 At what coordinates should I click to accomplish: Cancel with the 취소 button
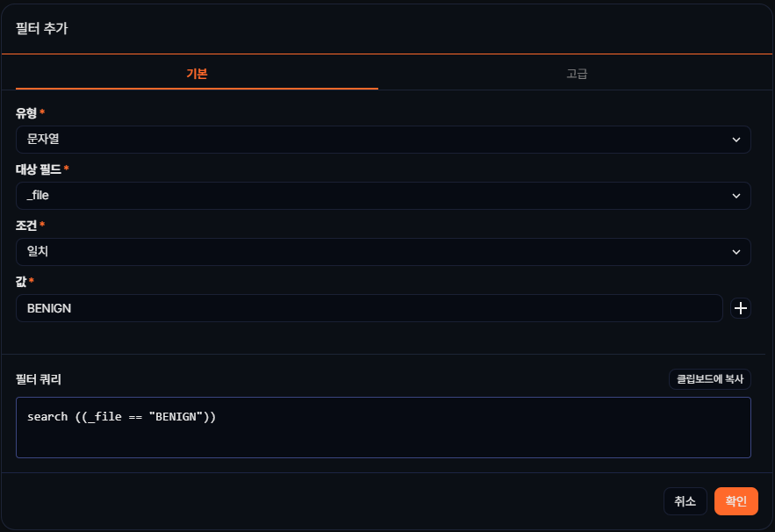point(685,501)
